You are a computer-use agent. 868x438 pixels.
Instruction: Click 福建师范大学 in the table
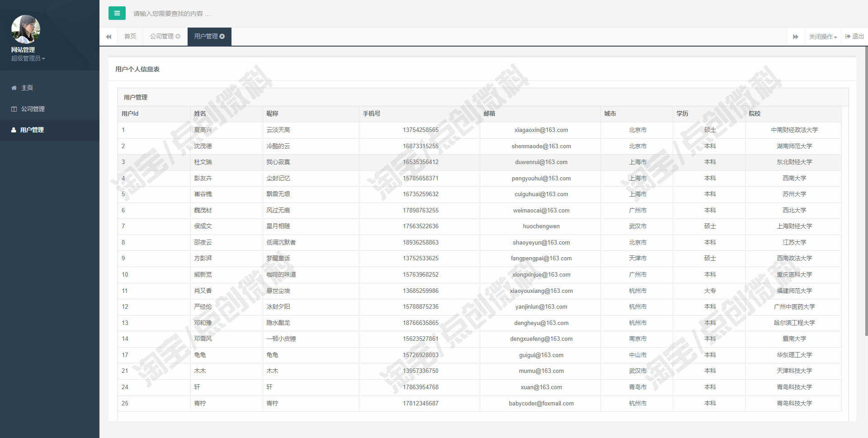794,291
